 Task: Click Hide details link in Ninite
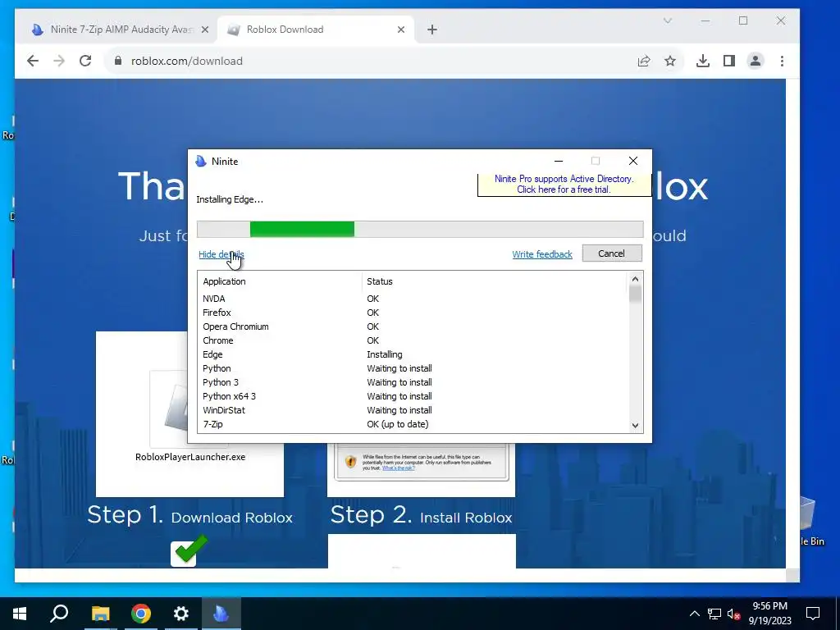coord(221,254)
